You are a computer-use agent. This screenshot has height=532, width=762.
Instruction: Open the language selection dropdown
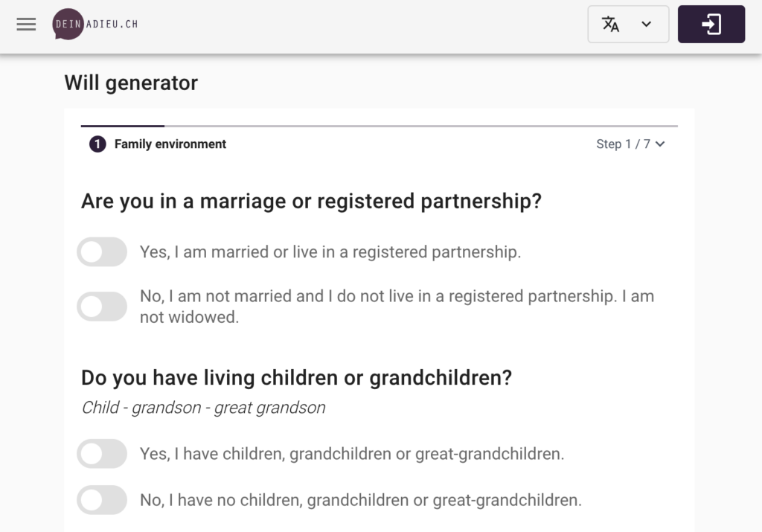(628, 24)
